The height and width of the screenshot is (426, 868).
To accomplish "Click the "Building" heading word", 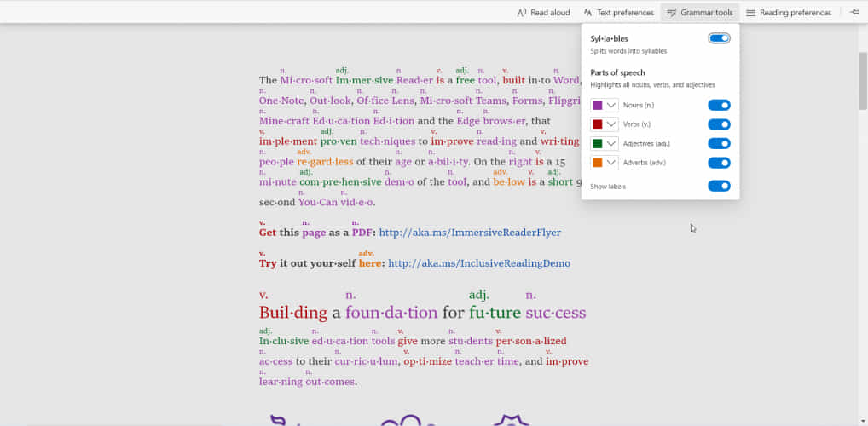I will pyautogui.click(x=292, y=313).
